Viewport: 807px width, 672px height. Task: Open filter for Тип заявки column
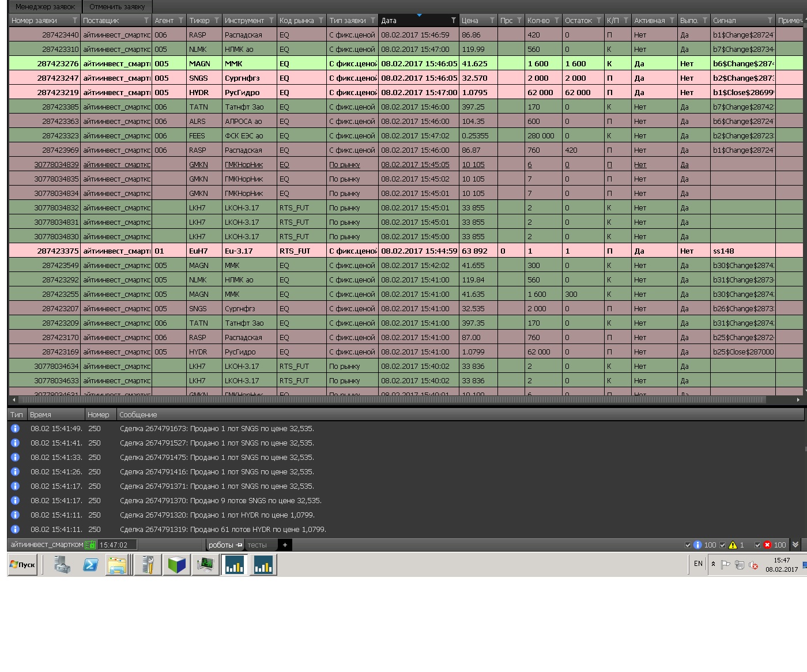point(373,20)
